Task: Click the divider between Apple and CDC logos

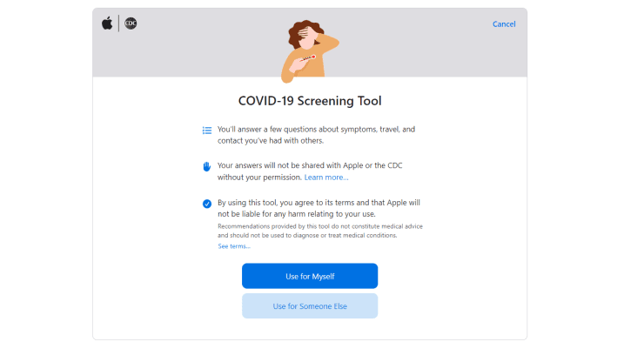Action: coord(119,23)
